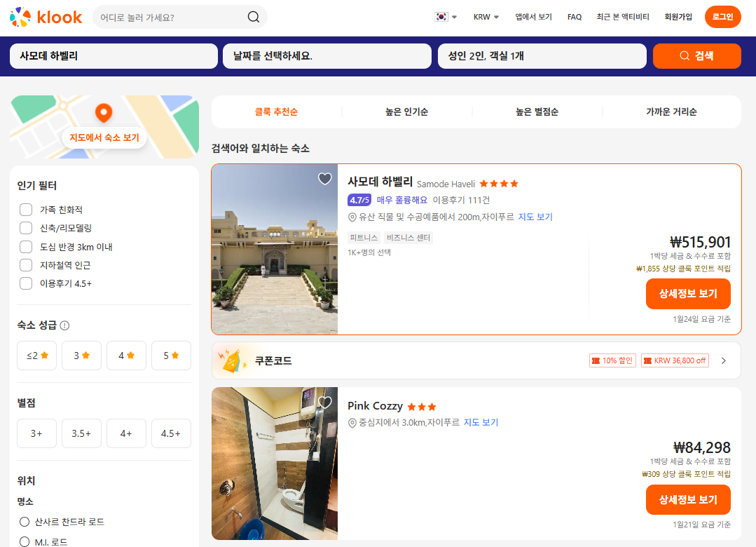Expand the 쿠폰코드 banner chevron
Image resolution: width=756 pixels, height=547 pixels.
coord(723,360)
